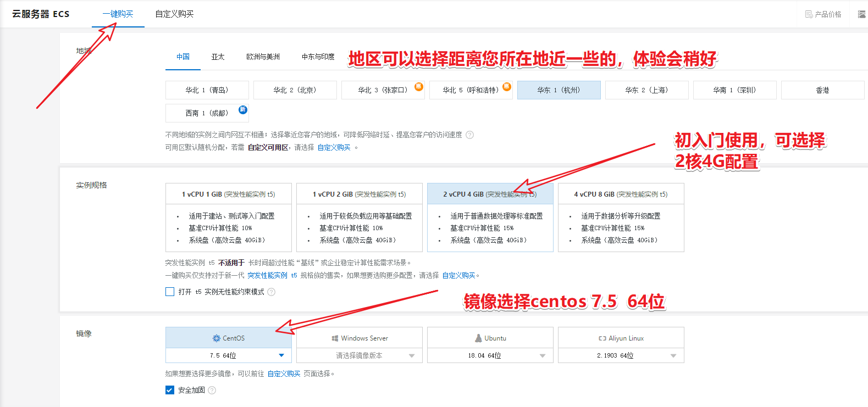This screenshot has height=407, width=868.
Task: Click the Aliyun Linux logo icon
Action: [602, 338]
